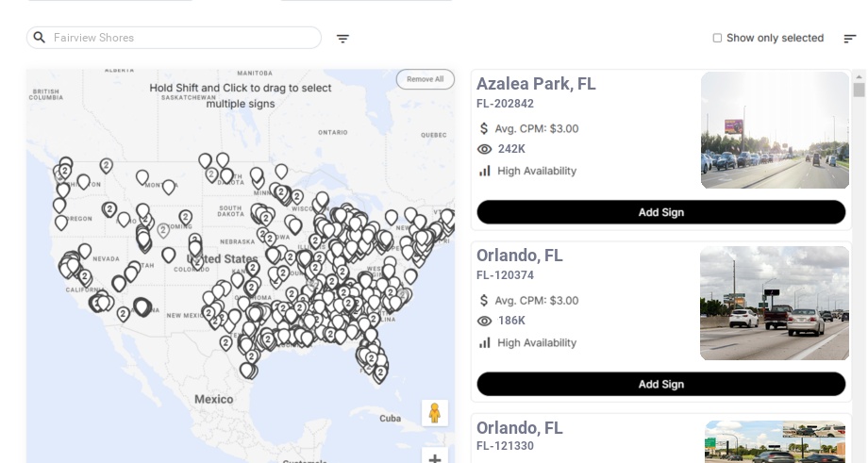Click the availability bars icon for Orlando FL-120374

(485, 342)
